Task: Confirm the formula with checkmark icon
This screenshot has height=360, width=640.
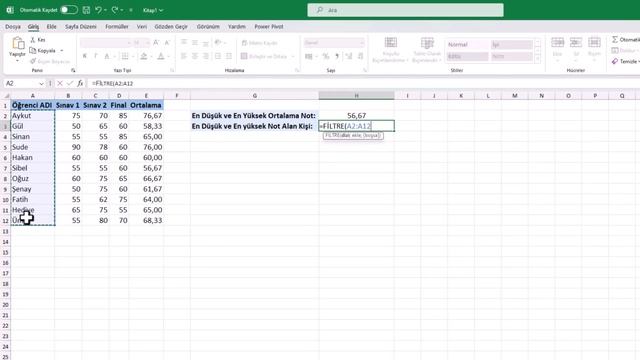Action: click(x=70, y=83)
